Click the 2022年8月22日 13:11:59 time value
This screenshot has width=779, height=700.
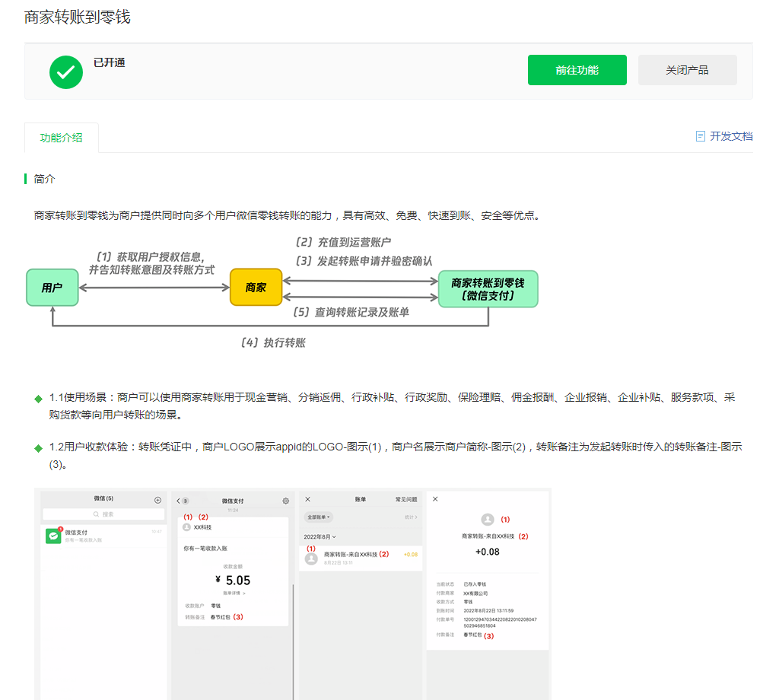(489, 610)
